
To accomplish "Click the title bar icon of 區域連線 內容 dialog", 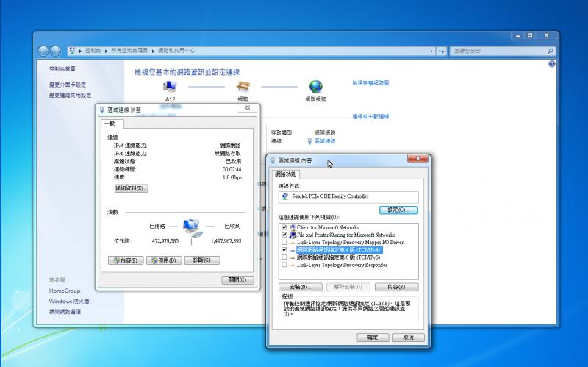I will (x=273, y=160).
